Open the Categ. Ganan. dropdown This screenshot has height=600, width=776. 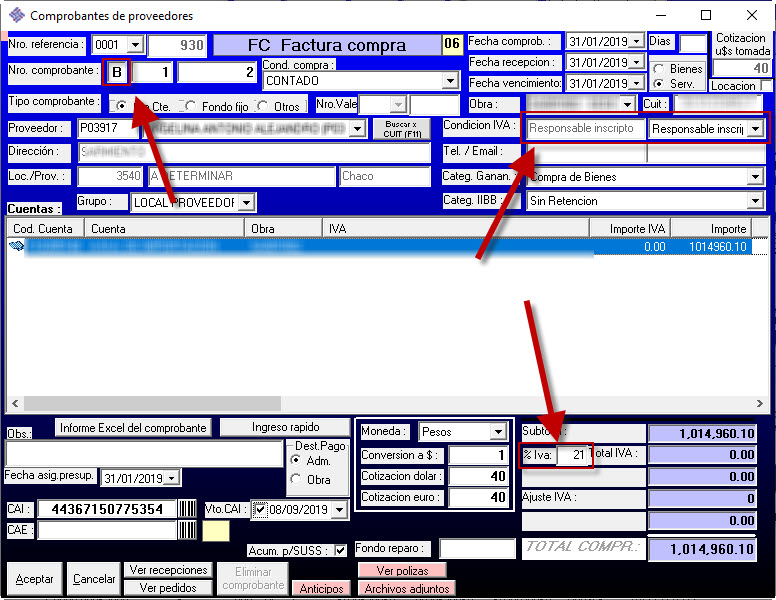pos(755,177)
